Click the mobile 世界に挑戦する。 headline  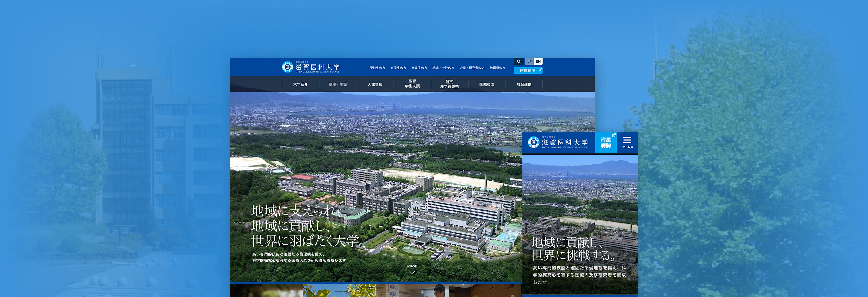point(574,255)
